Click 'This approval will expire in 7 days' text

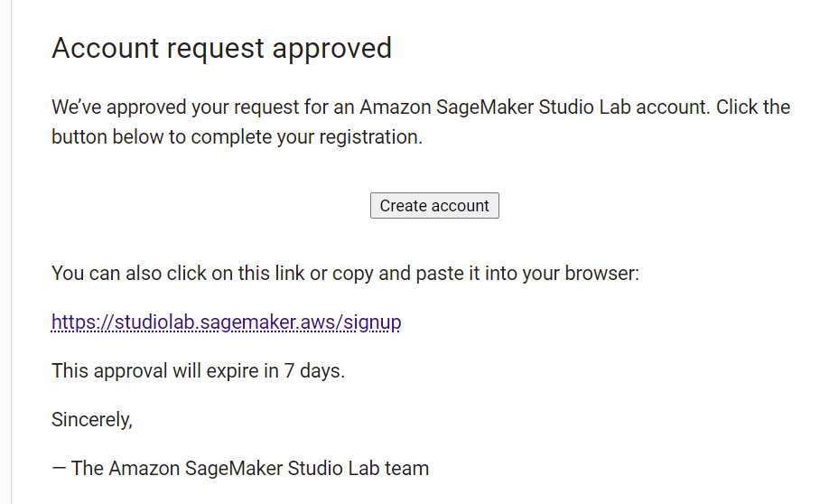click(199, 370)
